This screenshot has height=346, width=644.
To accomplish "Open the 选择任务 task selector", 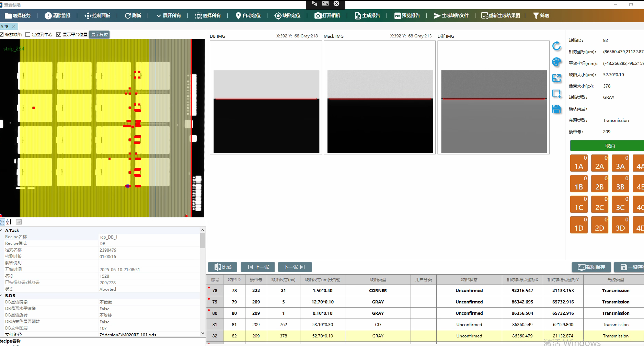I will (x=18, y=16).
